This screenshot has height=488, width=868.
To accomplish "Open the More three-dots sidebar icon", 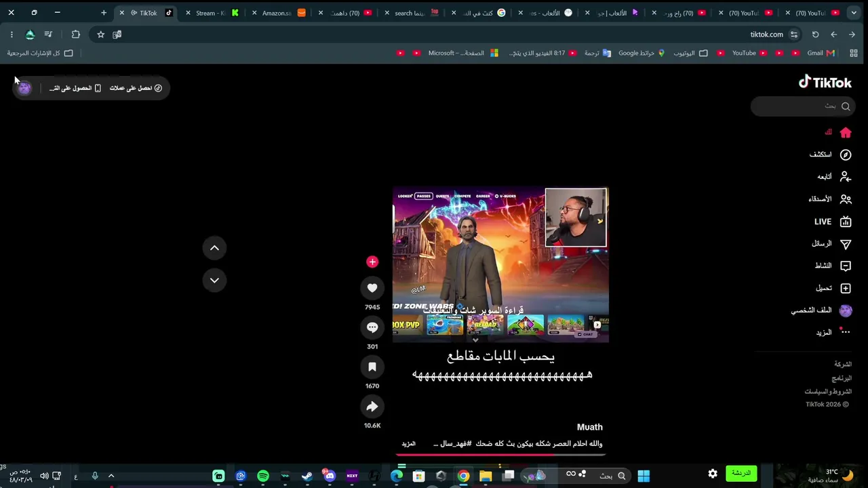I will point(845,331).
